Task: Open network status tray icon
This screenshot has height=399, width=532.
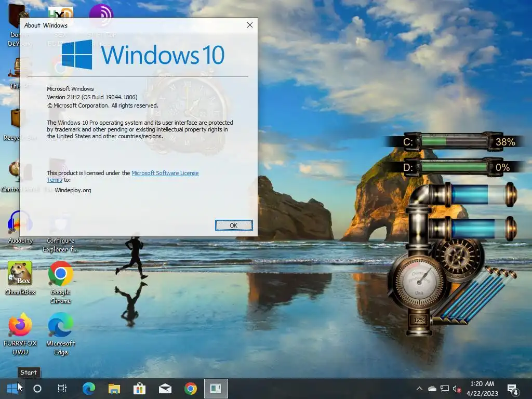Action: pos(445,389)
